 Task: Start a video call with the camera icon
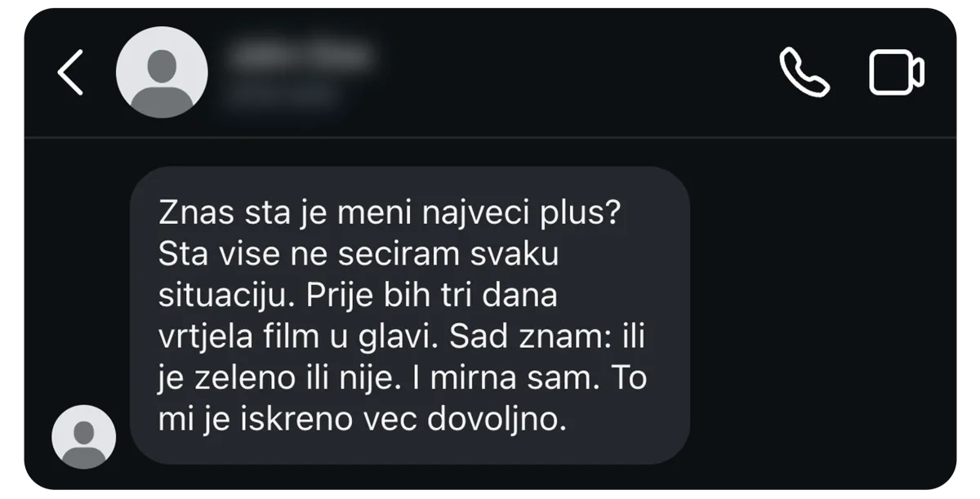pos(896,73)
